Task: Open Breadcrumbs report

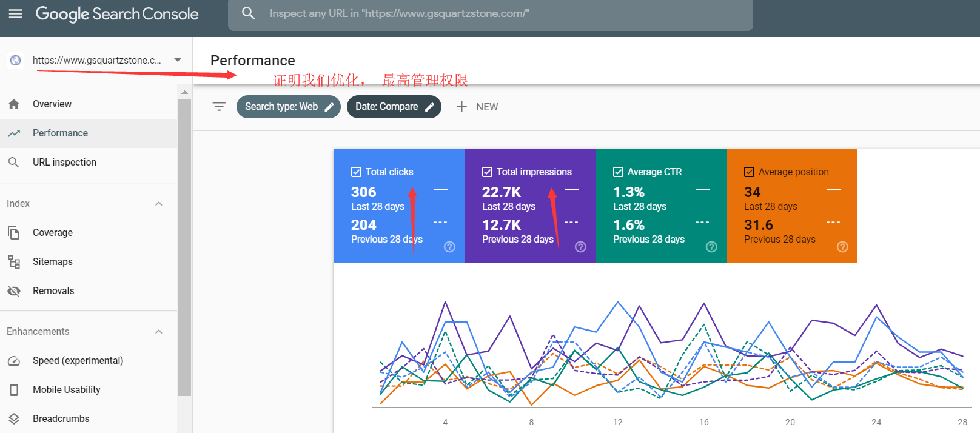Action: (89, 419)
